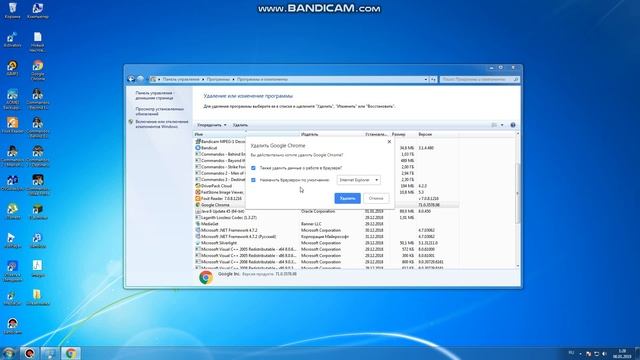640x360 pixels.
Task: Click the Bandicut icon in program list
Action: (x=198, y=148)
